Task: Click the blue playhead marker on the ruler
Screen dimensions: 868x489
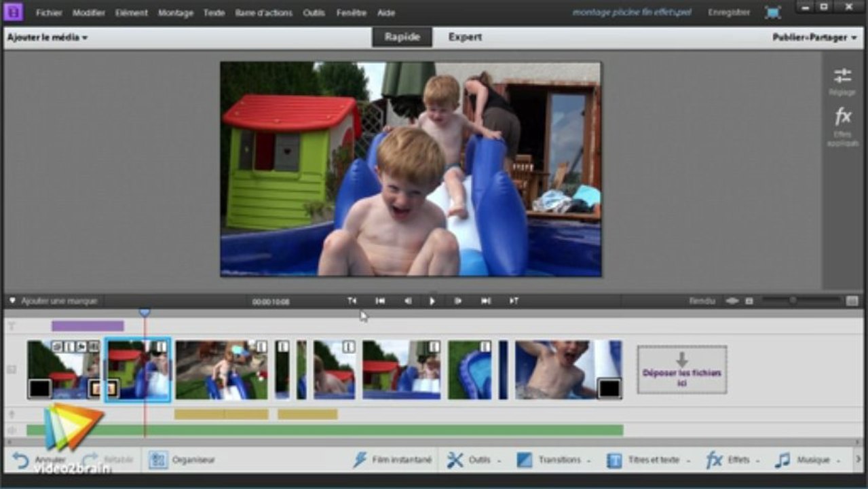Action: 145,312
